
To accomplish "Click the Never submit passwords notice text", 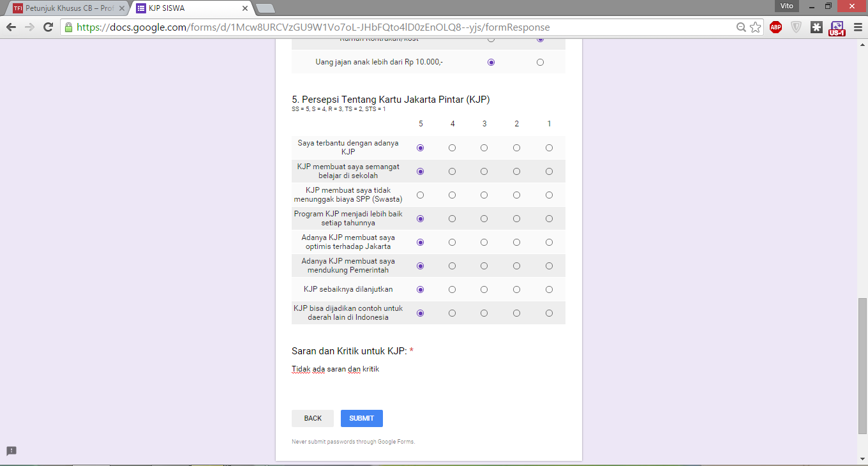I will pos(353,442).
